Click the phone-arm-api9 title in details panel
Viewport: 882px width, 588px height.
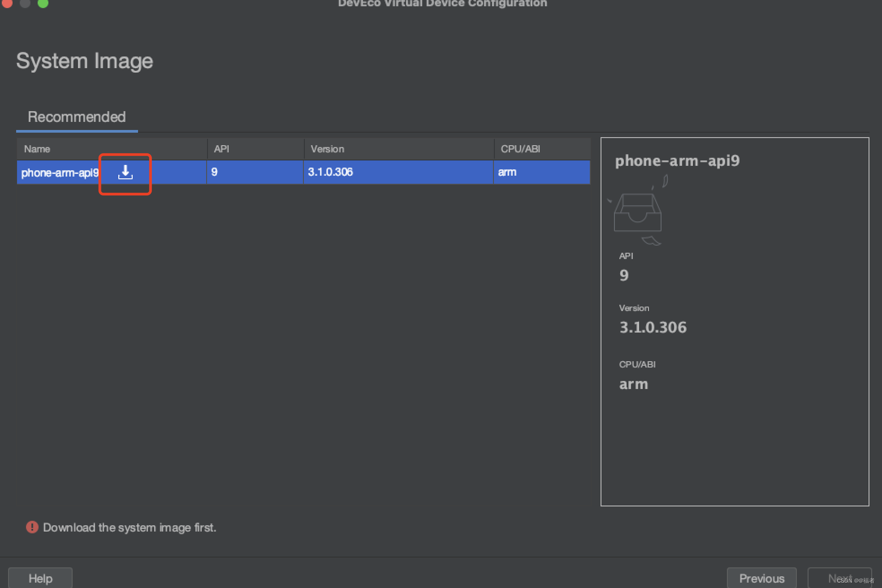tap(677, 160)
